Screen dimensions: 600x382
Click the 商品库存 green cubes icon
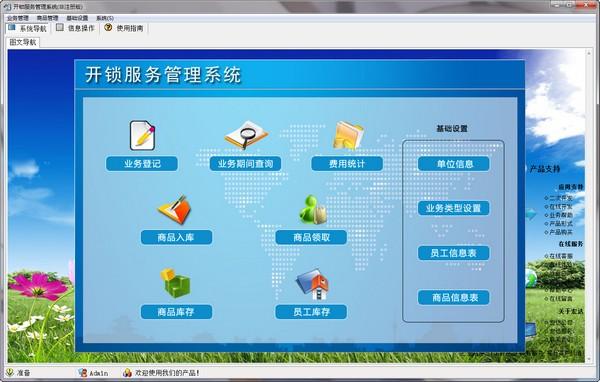coord(175,283)
